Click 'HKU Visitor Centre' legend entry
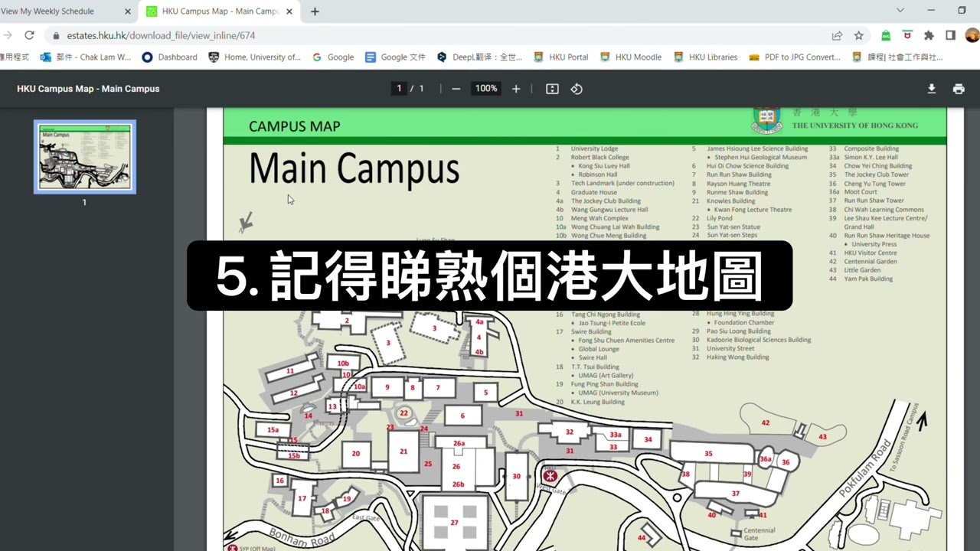980x551 pixels. click(x=870, y=253)
